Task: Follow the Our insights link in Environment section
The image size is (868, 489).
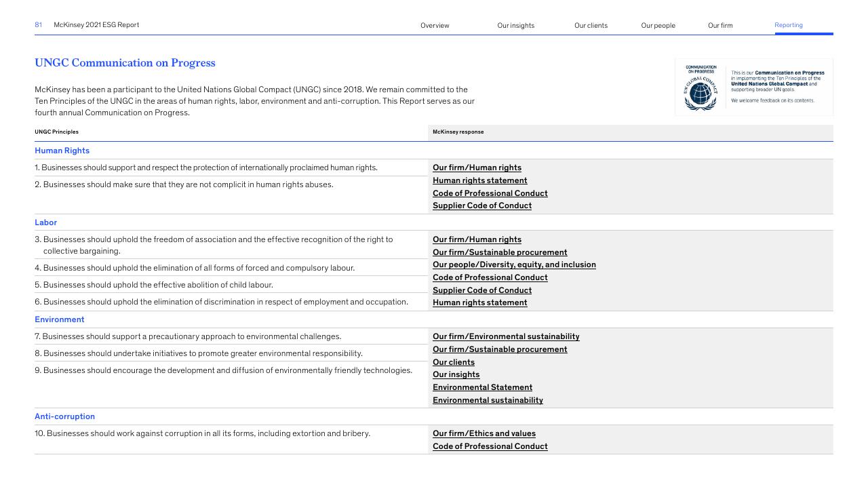Action: pos(456,374)
